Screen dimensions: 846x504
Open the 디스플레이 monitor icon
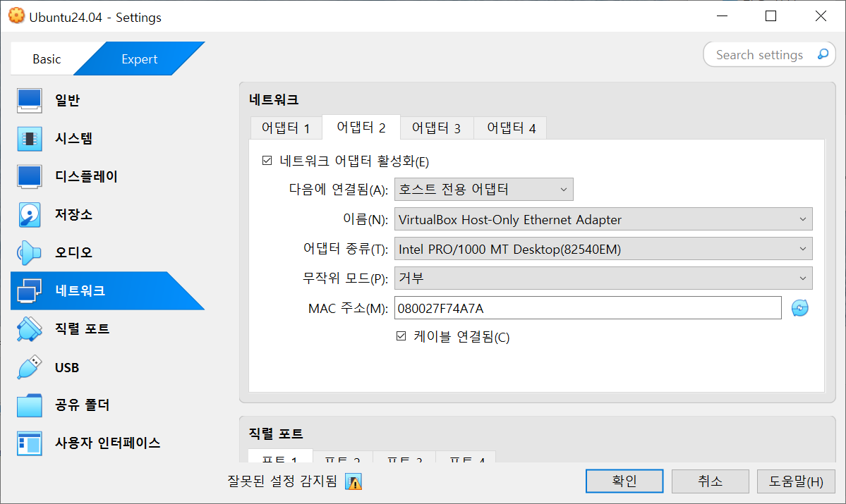point(29,176)
